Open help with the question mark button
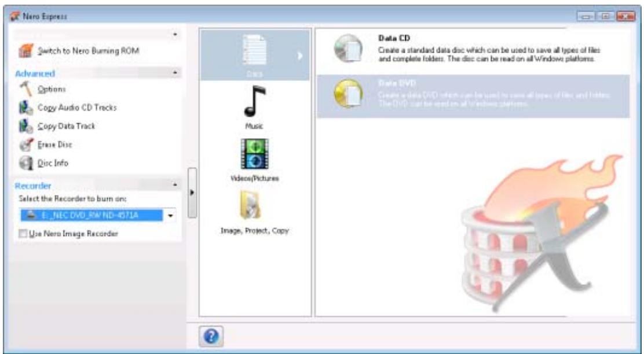Image resolution: width=644 pixels, height=354 pixels. pos(211,337)
